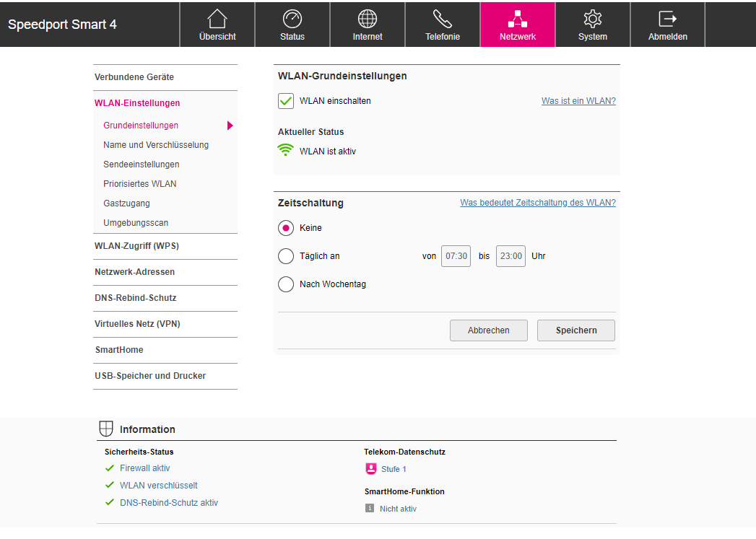This screenshot has width=756, height=539.
Task: Expand the WLAN-Zugriff (WPS) section
Action: [x=136, y=246]
